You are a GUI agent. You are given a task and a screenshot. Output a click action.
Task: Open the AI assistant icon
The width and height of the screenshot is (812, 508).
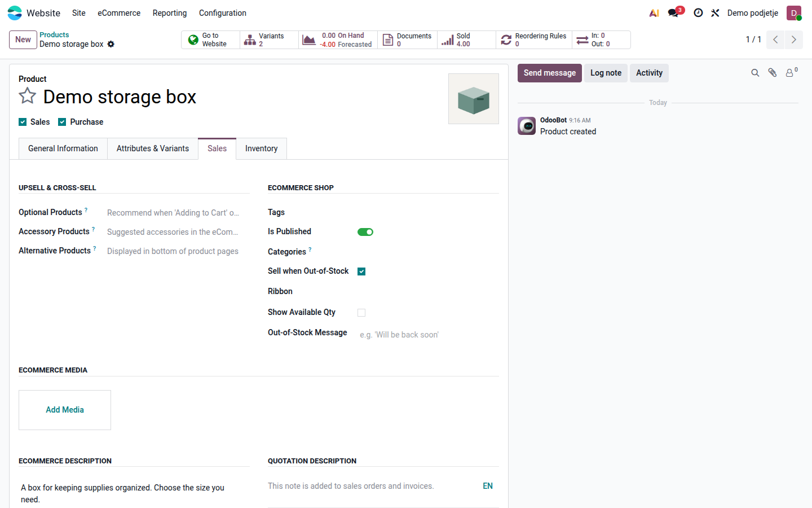coord(654,13)
